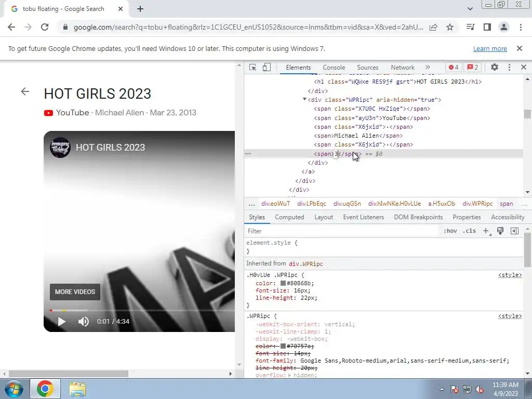
Task: Toggle the computed styles sidebar icon
Action: pos(514,231)
